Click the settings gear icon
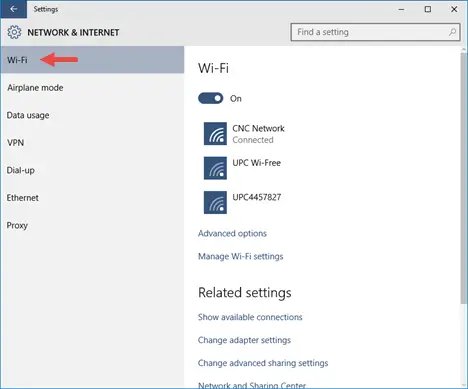Image resolution: width=468 pixels, height=389 pixels. pos(14,32)
